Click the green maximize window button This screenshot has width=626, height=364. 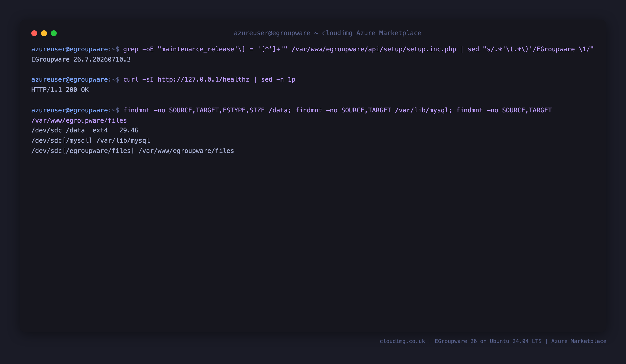[x=54, y=33]
